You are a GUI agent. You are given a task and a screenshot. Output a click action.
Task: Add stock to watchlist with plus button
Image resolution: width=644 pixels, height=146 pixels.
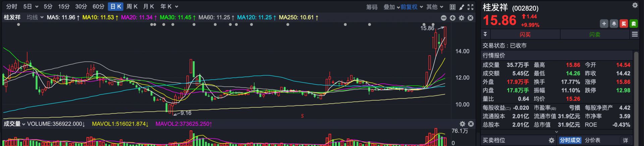coord(604,24)
